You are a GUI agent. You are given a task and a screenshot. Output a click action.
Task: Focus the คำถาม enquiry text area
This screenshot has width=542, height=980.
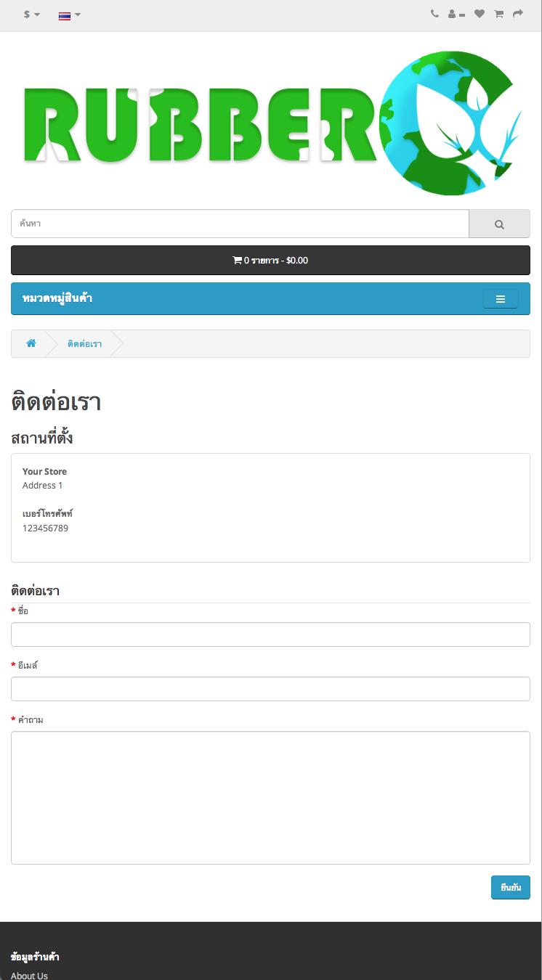pos(270,798)
